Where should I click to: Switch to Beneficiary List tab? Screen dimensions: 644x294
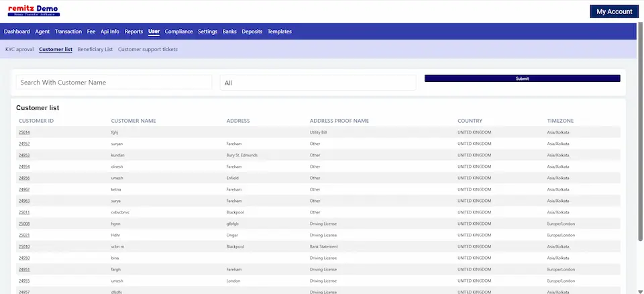[95, 50]
